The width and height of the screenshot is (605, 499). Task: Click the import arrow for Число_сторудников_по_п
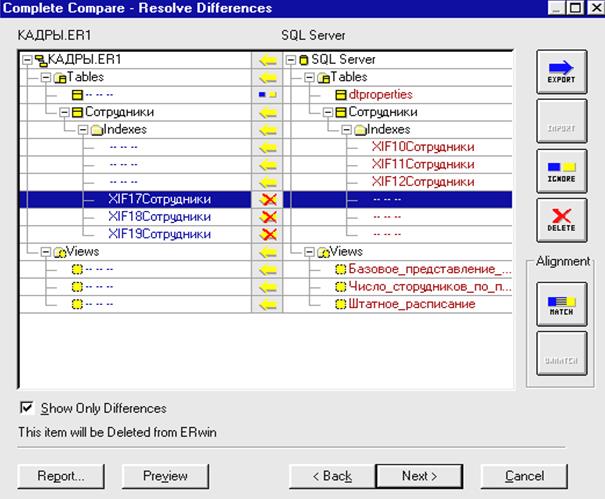pos(267,287)
